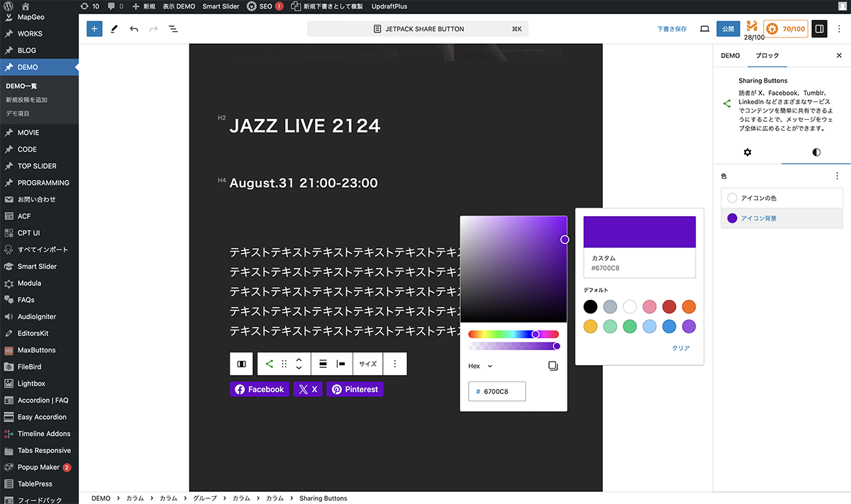Click the undo arrow in top toolbar
The height and width of the screenshot is (504, 851).
(x=134, y=29)
